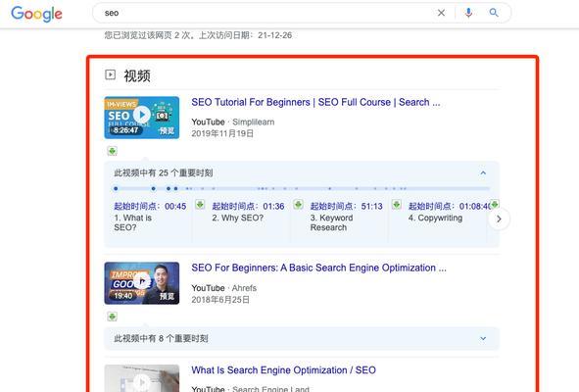Click green download icon beside 00:45 moment
This screenshot has width=579, height=392.
[x=200, y=204]
